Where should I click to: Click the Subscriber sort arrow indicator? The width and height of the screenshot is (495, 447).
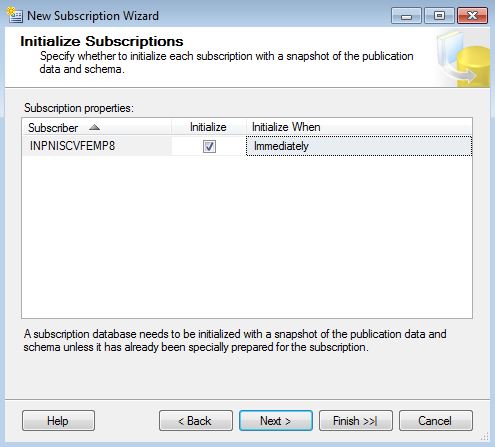95,127
